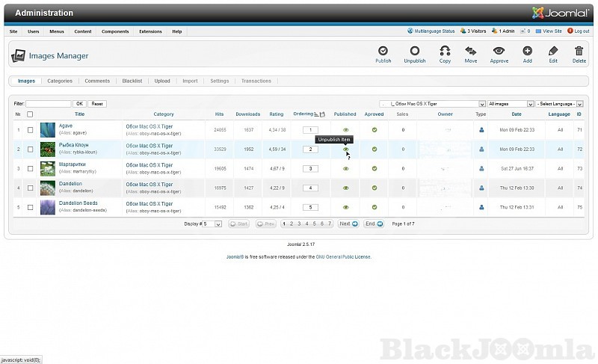This screenshot has height=364, width=598.
Task: Click the Reset filter button
Action: (97, 104)
